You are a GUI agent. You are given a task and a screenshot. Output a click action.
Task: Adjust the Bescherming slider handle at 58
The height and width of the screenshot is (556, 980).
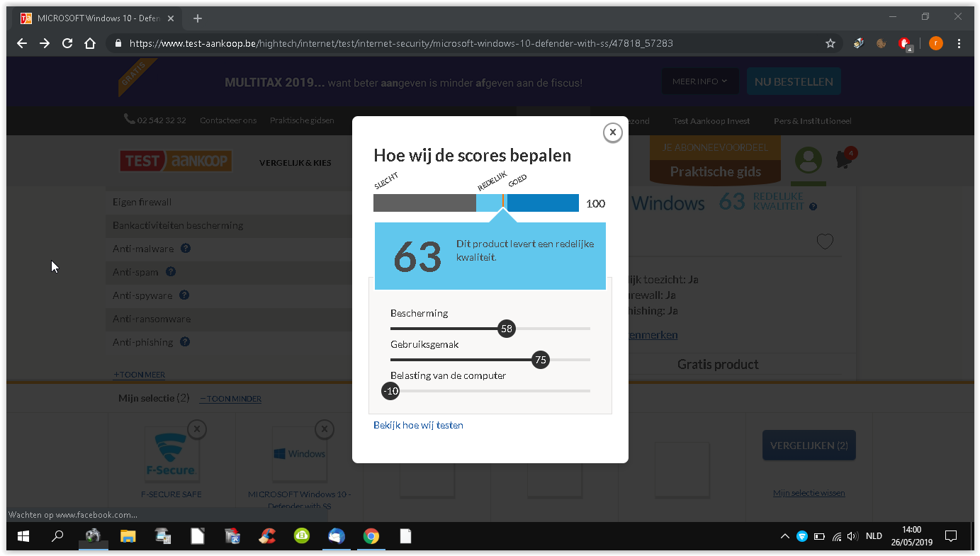pyautogui.click(x=506, y=329)
